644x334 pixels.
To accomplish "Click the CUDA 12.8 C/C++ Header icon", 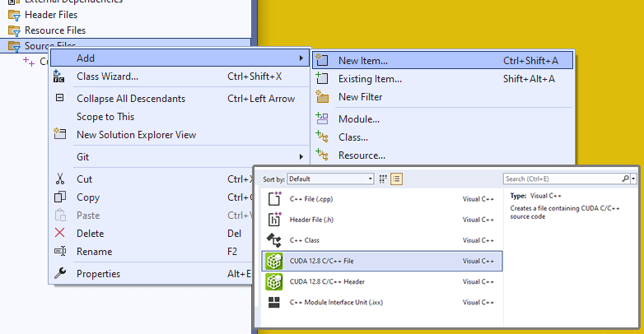I will pyautogui.click(x=274, y=281).
